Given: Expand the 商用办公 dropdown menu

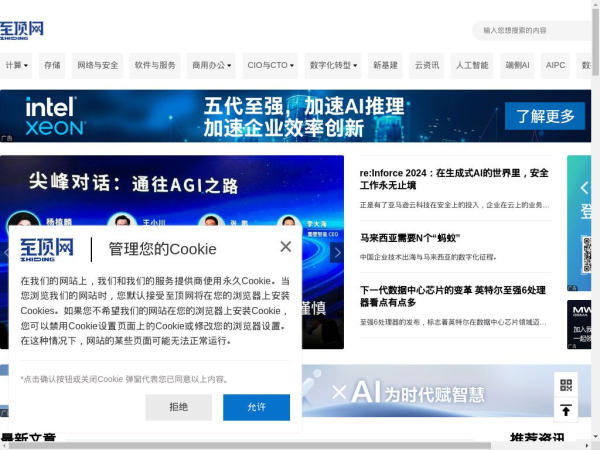Looking at the screenshot, I should pos(211,65).
